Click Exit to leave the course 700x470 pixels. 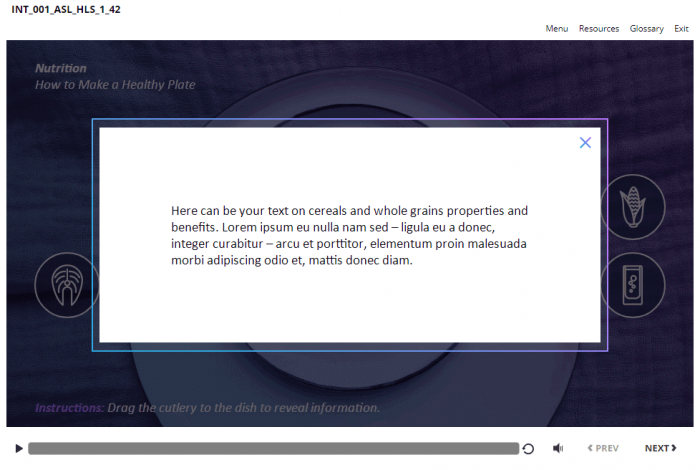click(x=681, y=29)
